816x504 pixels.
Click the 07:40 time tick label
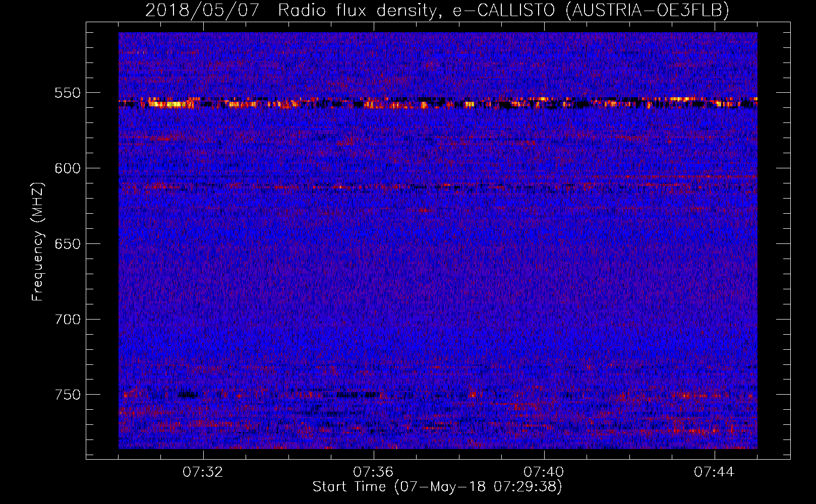pyautogui.click(x=544, y=472)
